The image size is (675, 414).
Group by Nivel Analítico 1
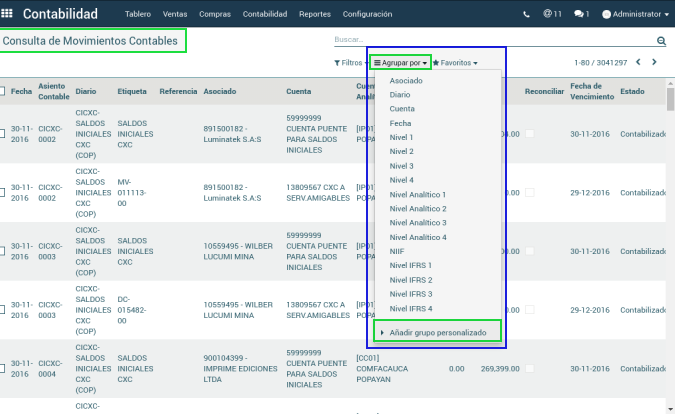[417, 194]
